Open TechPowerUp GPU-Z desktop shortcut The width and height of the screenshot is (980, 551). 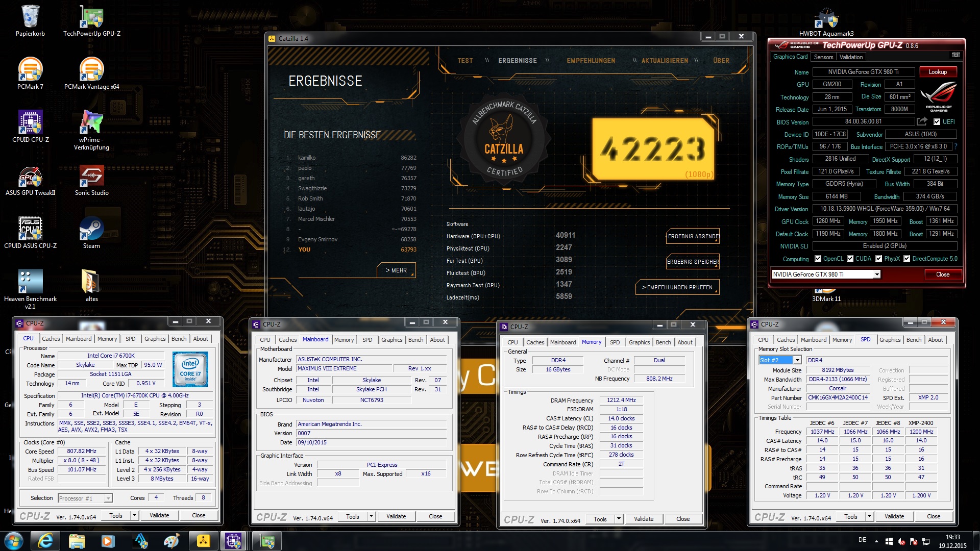pyautogui.click(x=92, y=20)
